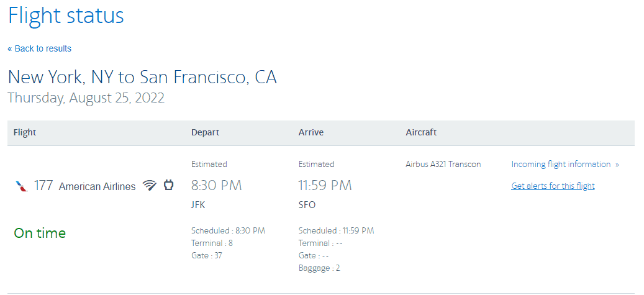Click the Flight column header

tap(25, 133)
